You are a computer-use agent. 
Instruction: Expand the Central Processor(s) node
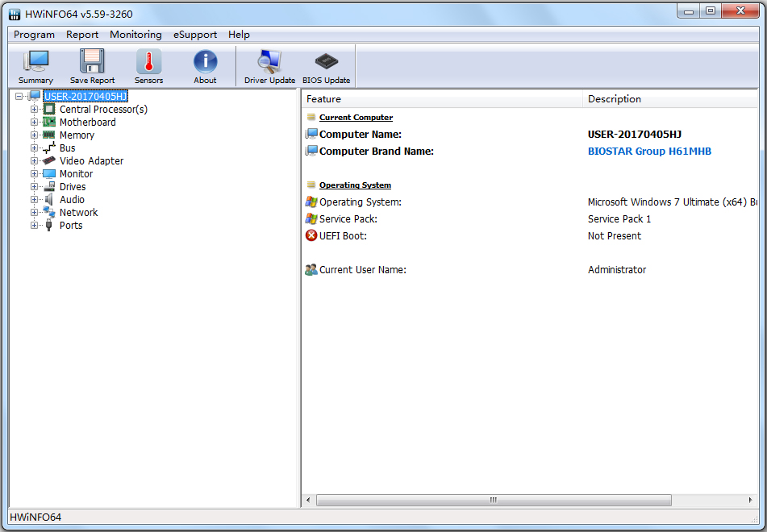(34, 110)
